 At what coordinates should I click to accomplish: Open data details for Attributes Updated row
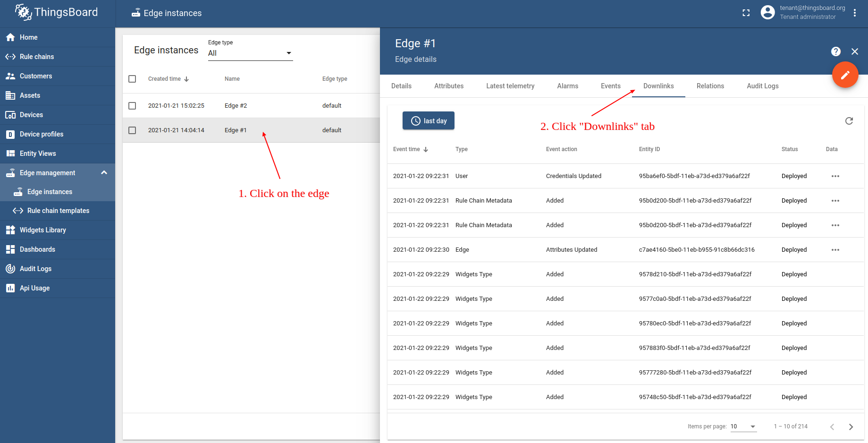835,250
